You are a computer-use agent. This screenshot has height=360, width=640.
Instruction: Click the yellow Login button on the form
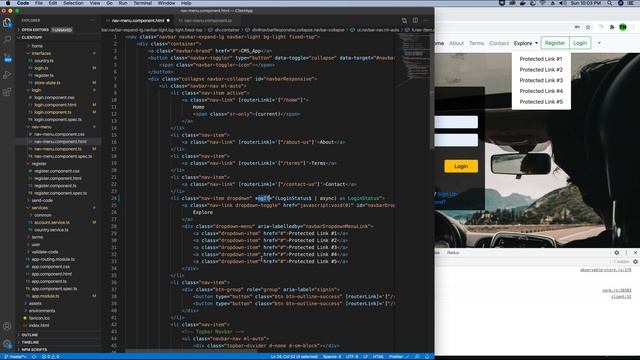(461, 166)
